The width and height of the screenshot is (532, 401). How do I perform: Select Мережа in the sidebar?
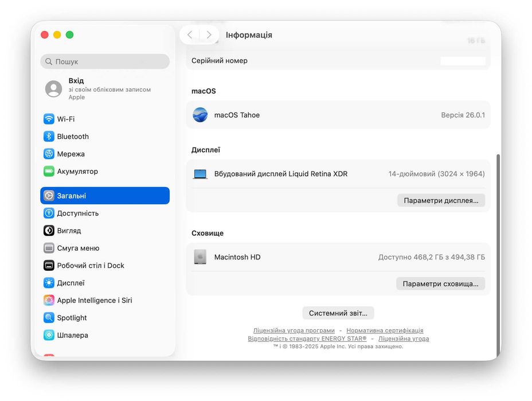pyautogui.click(x=105, y=154)
